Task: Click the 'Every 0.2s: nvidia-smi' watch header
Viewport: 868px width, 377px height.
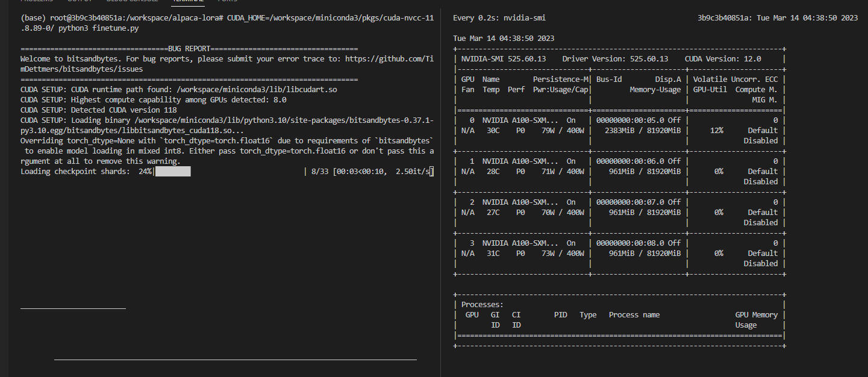Action: pyautogui.click(x=499, y=18)
